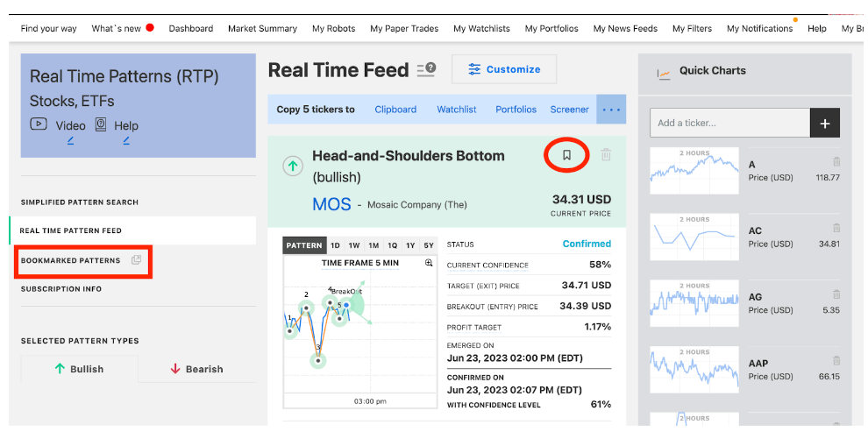Screen dimensions: 868x439
Task: Open the three-dots more options button
Action: click(611, 110)
